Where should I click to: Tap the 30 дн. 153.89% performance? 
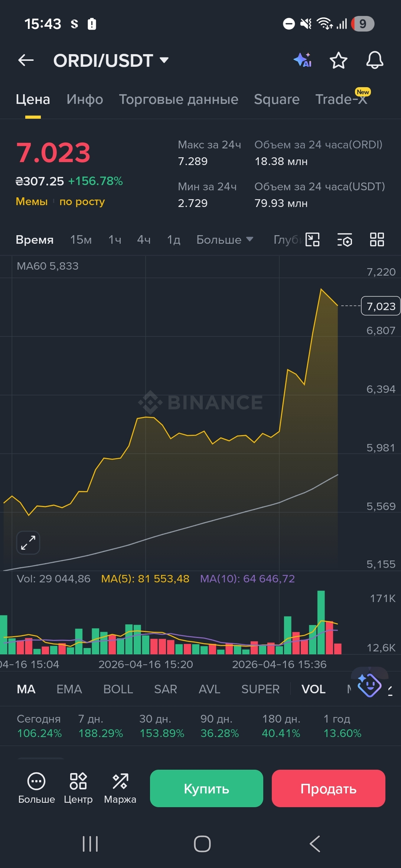click(x=162, y=726)
